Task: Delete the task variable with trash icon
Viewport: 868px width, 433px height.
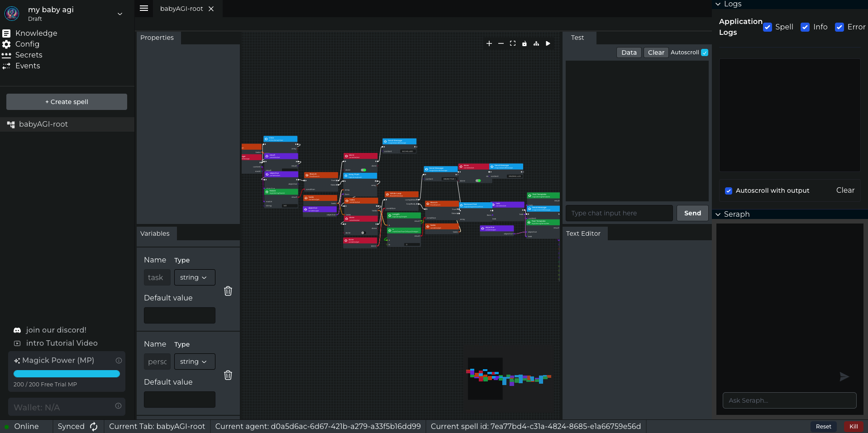Action: click(x=228, y=291)
